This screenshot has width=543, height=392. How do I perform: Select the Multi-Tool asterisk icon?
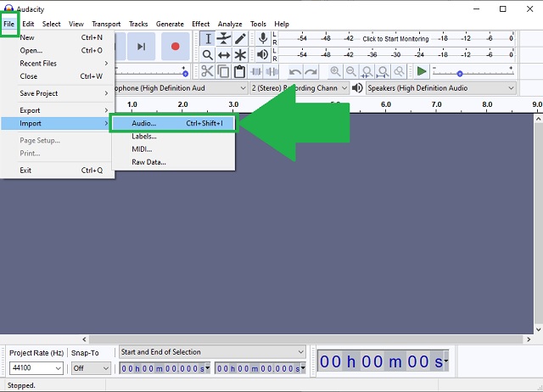coord(240,54)
